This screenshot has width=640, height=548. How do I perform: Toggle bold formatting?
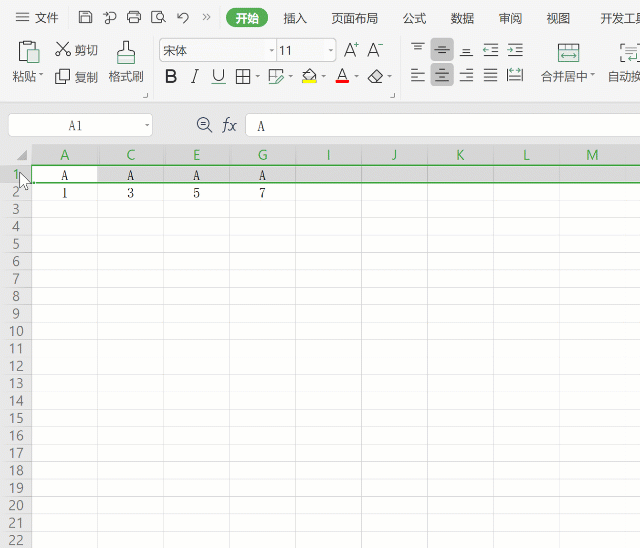click(x=171, y=76)
